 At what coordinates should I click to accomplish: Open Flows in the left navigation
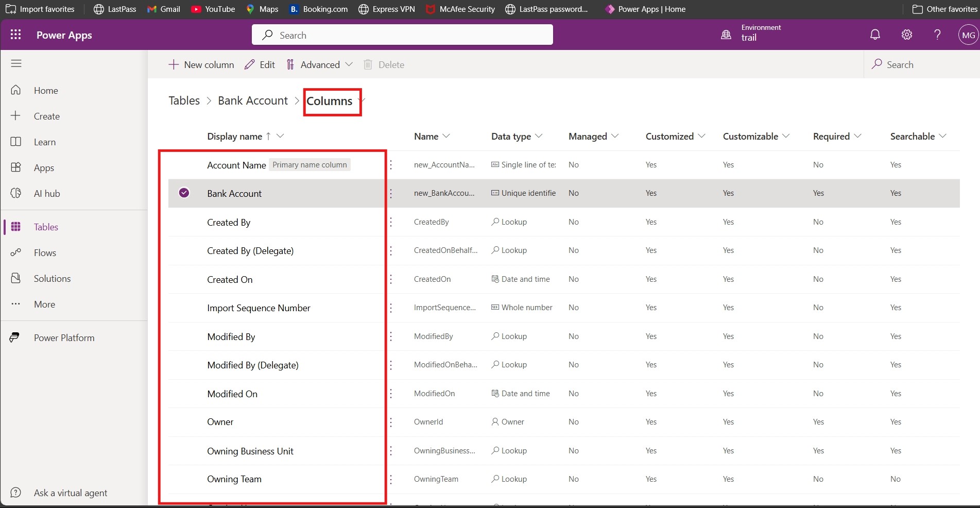45,253
